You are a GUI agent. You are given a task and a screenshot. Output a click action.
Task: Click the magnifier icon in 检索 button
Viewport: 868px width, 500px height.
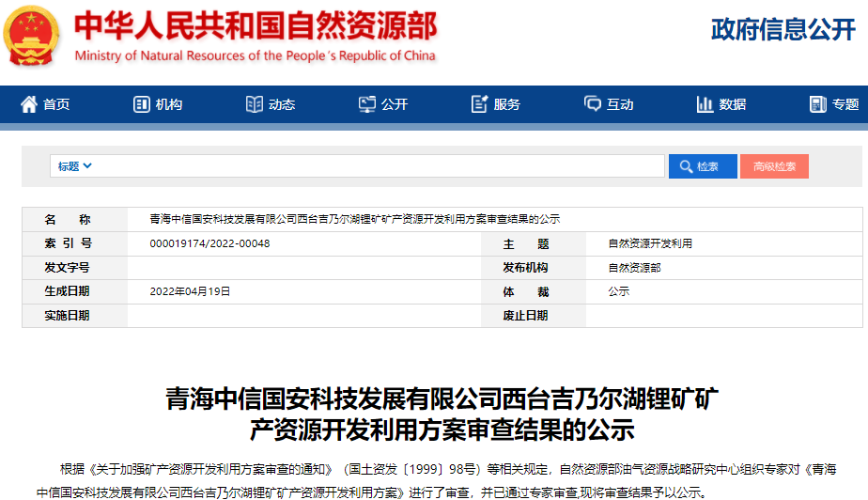(686, 166)
